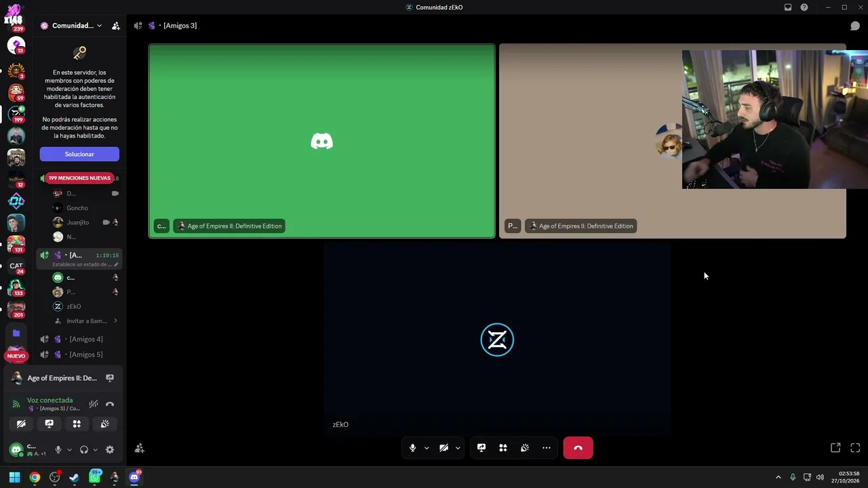Viewport: 868px width, 488px height.
Task: Select the Amigos 4 voice channel
Action: 79,339
